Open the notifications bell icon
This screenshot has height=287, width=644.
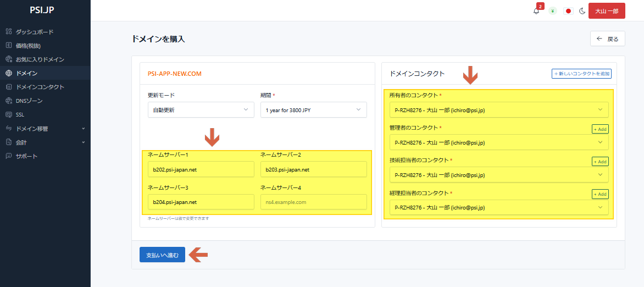tap(536, 11)
